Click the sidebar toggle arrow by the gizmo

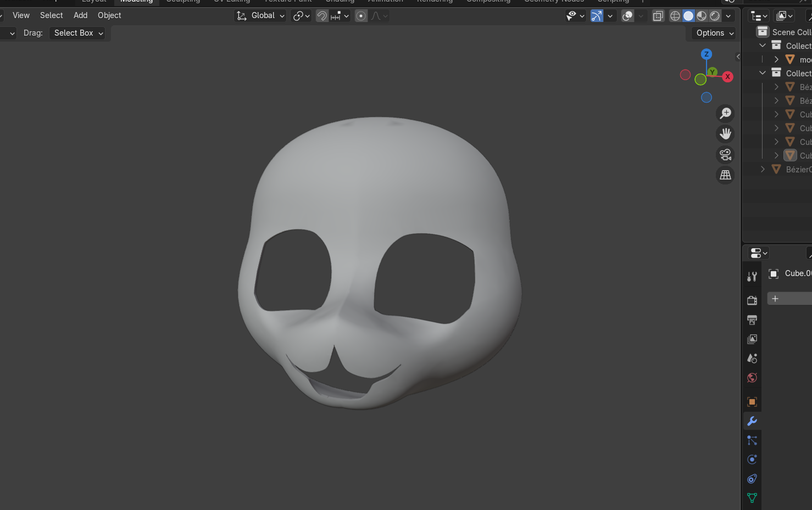click(x=738, y=57)
